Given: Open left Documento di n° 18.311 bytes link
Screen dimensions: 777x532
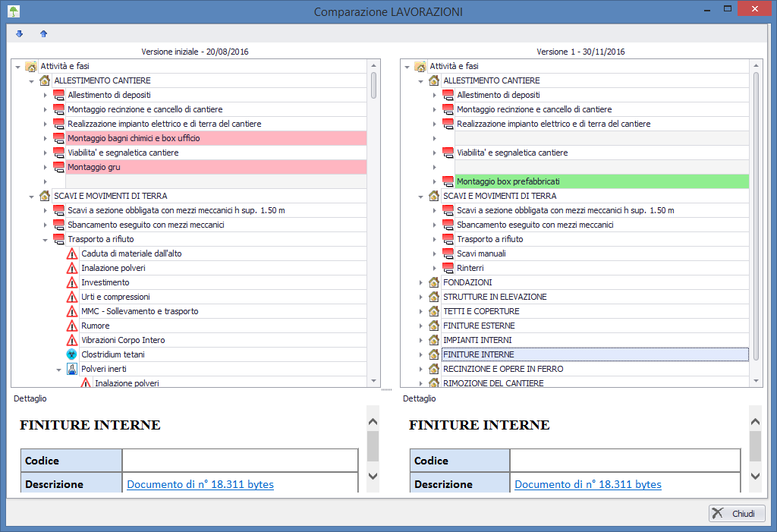Looking at the screenshot, I should pyautogui.click(x=200, y=484).
